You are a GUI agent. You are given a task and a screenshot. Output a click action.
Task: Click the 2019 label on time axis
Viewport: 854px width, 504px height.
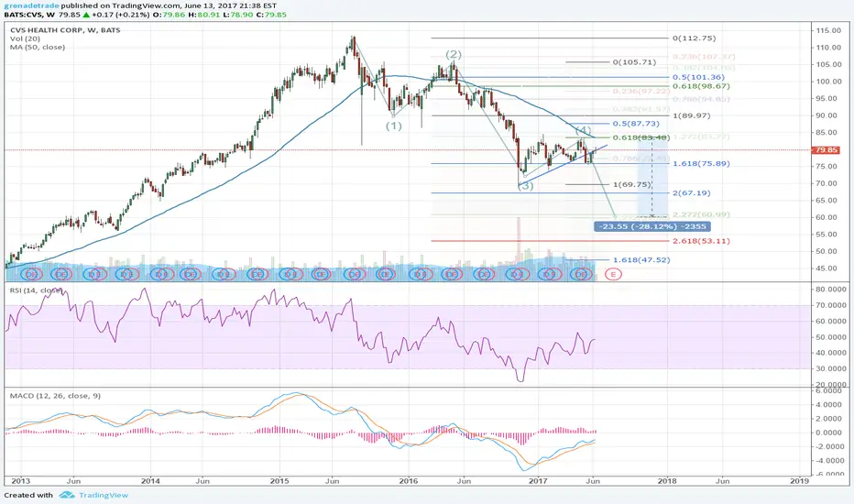coord(799,480)
